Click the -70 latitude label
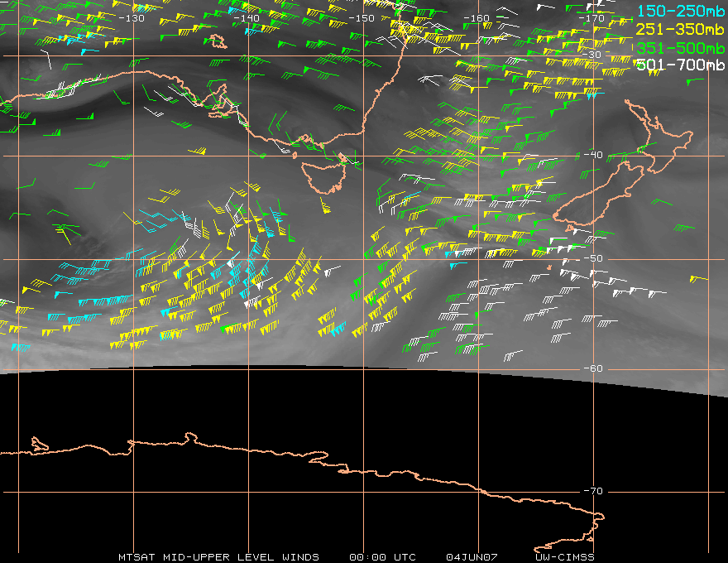728x563 pixels. (593, 491)
